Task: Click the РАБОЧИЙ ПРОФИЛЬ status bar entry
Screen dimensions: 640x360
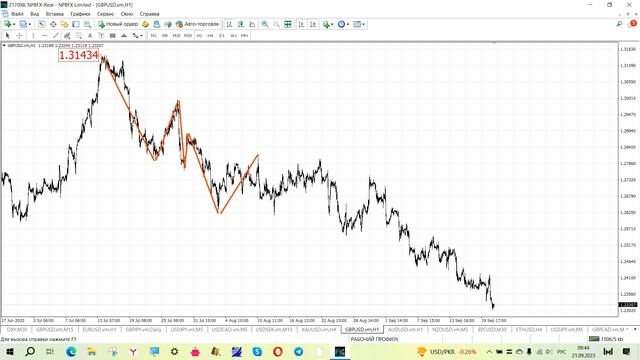Action: [x=374, y=339]
